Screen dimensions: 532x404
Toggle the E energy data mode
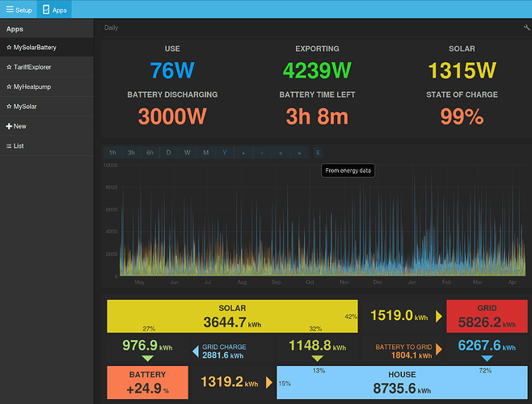(318, 153)
